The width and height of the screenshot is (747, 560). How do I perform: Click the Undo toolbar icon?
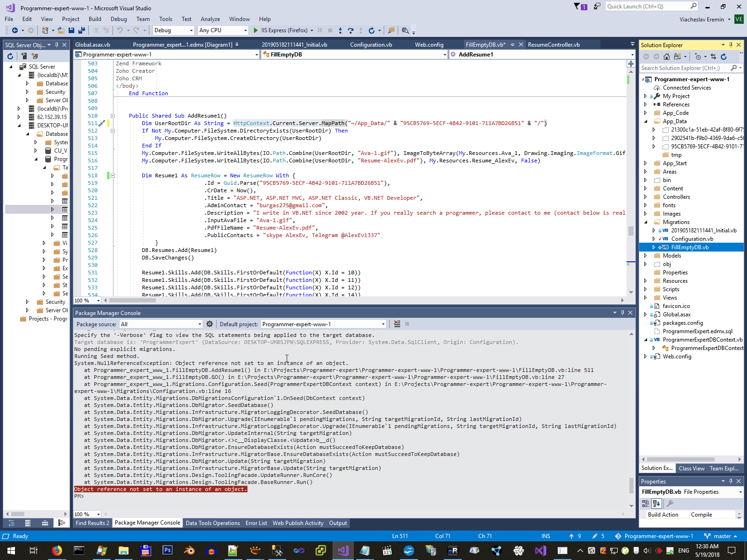coord(120,30)
